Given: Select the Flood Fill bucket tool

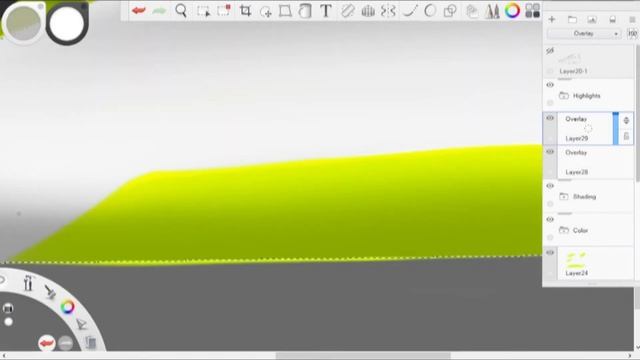Looking at the screenshot, I should click(305, 11).
